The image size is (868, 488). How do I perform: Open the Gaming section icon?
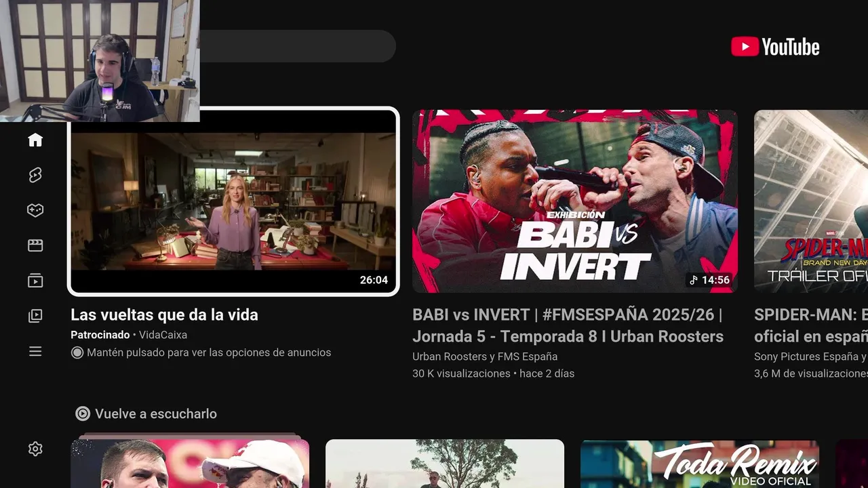click(x=35, y=210)
